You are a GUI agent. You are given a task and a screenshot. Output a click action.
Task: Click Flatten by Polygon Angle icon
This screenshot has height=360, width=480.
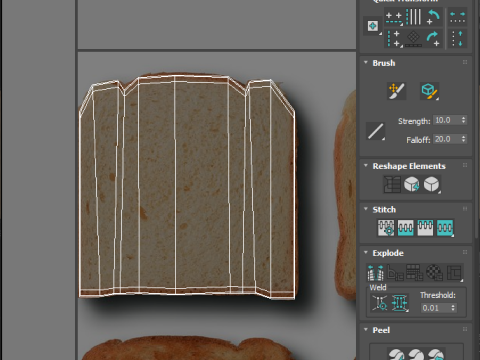(395, 273)
